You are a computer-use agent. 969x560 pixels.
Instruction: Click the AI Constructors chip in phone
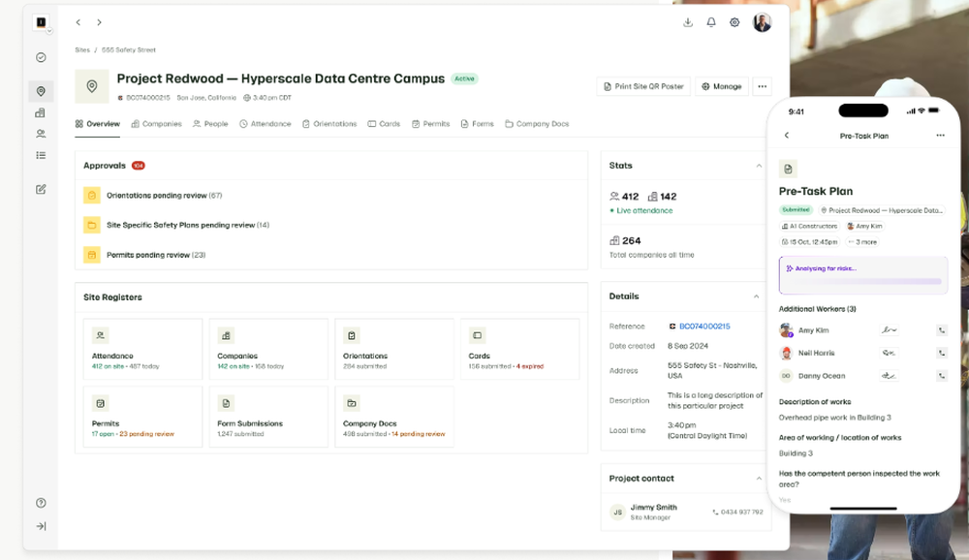click(x=809, y=226)
